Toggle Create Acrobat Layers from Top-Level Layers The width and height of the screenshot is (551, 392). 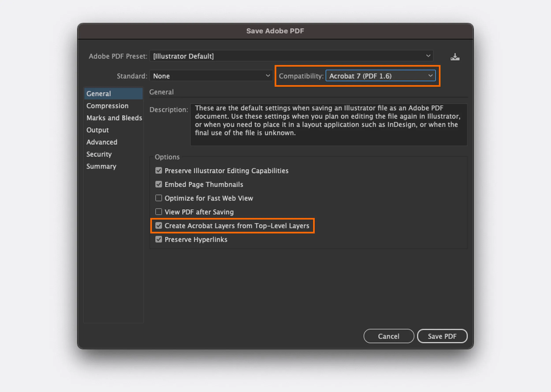tap(158, 226)
